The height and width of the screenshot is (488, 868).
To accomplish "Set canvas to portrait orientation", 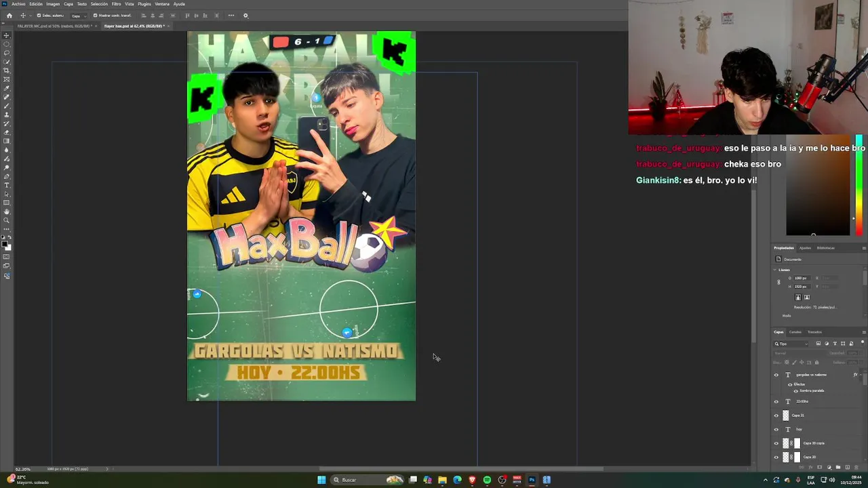I will click(x=798, y=298).
